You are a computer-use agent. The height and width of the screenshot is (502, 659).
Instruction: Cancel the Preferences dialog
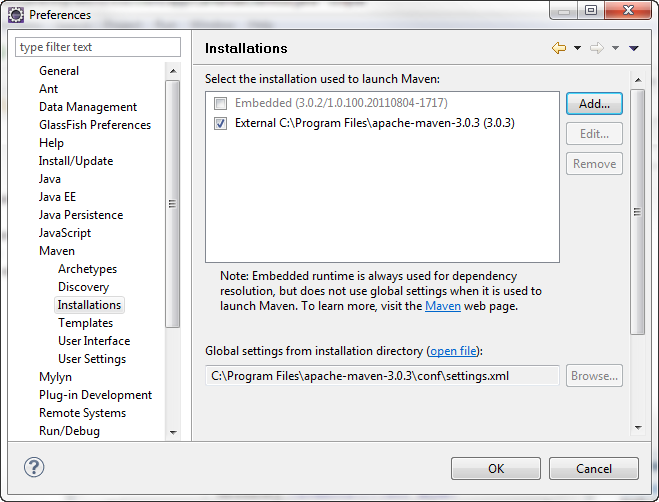pos(593,468)
